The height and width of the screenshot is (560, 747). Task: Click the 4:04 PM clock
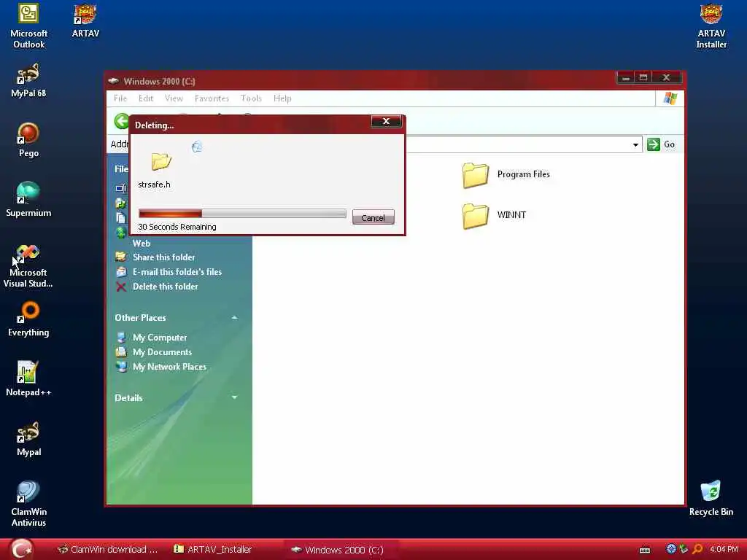[x=724, y=550]
